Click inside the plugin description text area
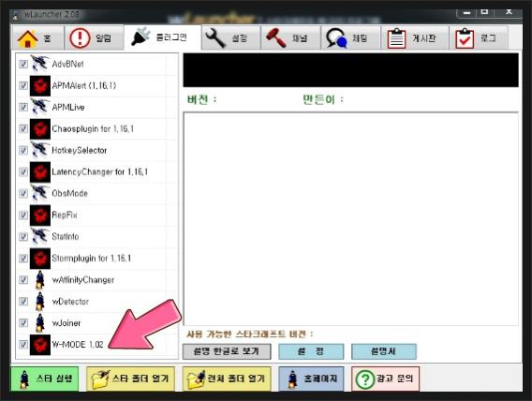The width and height of the screenshot is (532, 401). point(351,219)
